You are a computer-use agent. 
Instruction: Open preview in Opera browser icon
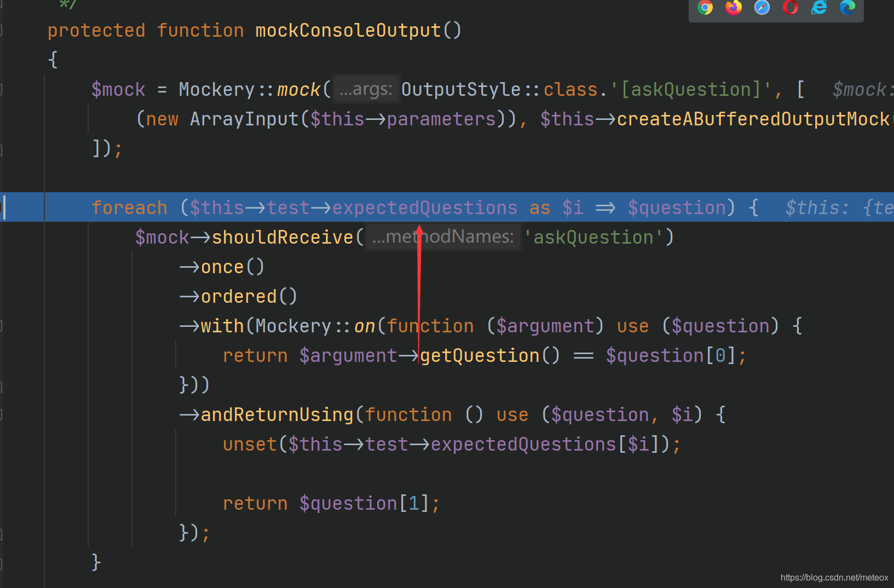pos(791,7)
